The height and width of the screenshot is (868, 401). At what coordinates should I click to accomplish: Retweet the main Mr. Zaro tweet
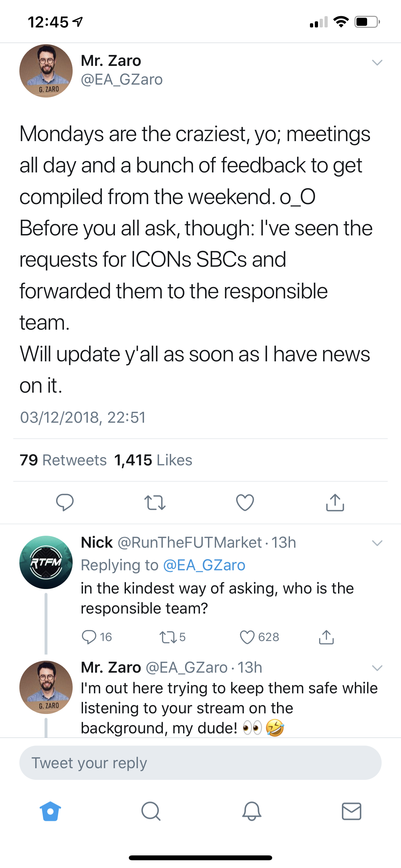155,502
